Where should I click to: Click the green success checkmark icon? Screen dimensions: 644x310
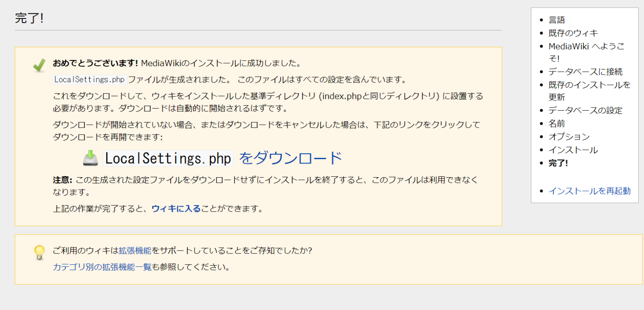pyautogui.click(x=39, y=64)
